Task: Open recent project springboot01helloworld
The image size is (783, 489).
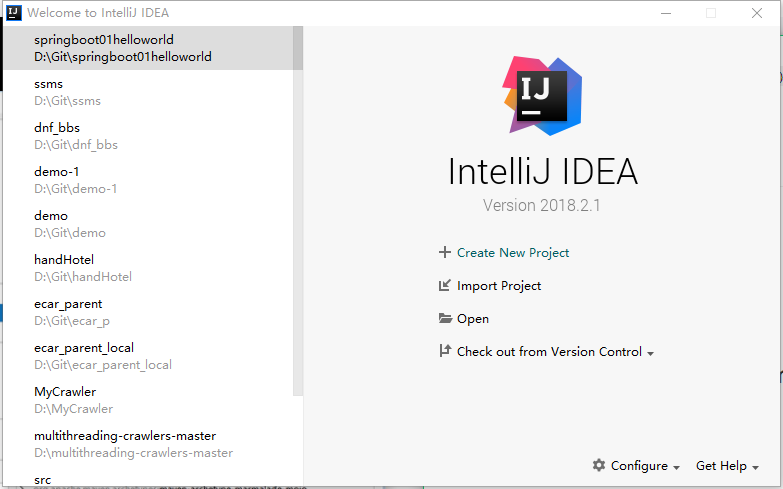Action: tap(122, 48)
